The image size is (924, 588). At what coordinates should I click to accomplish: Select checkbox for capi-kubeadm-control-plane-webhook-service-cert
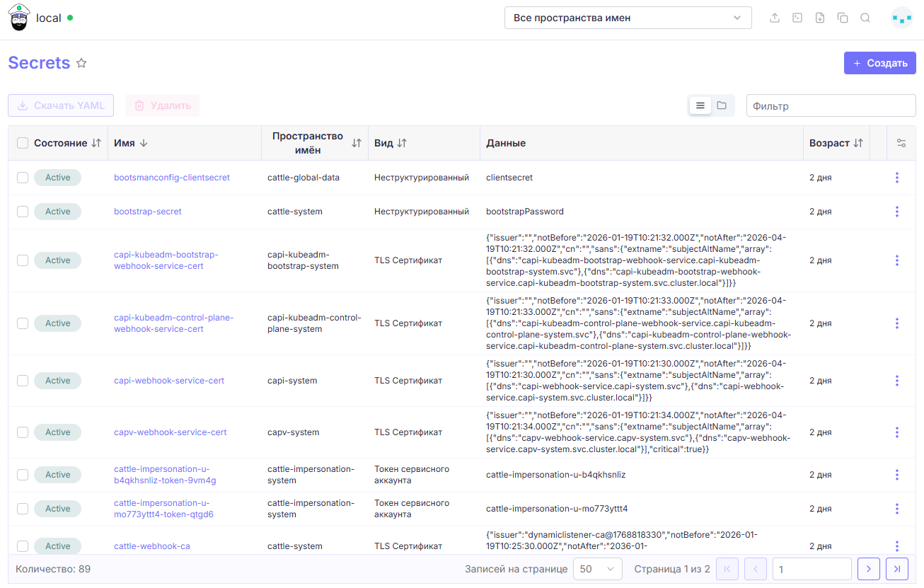23,323
